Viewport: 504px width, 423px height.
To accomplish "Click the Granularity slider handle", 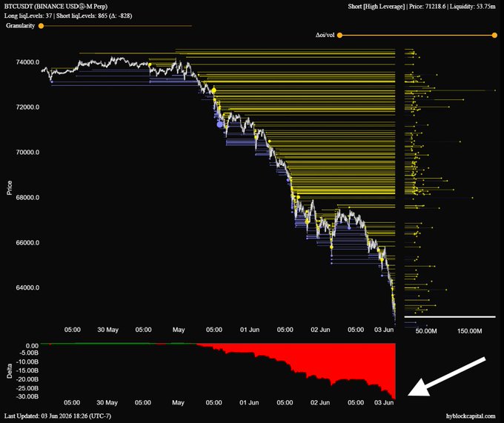I will point(42,26).
